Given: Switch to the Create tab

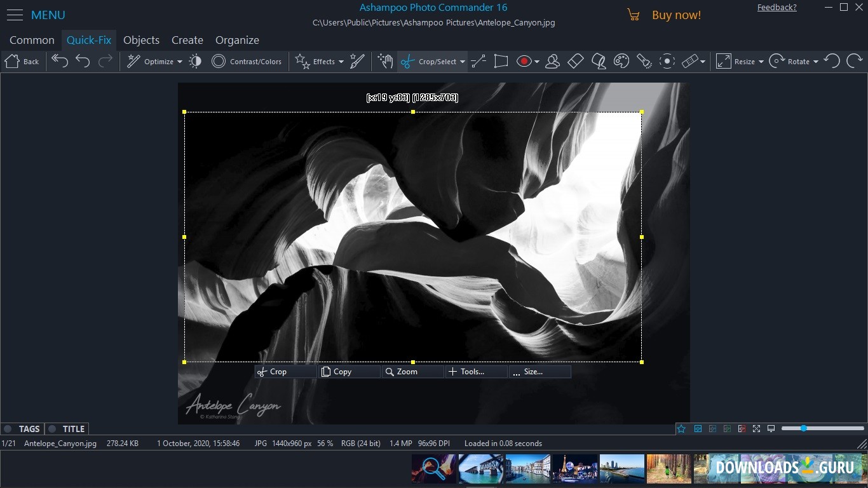Looking at the screenshot, I should [x=187, y=40].
